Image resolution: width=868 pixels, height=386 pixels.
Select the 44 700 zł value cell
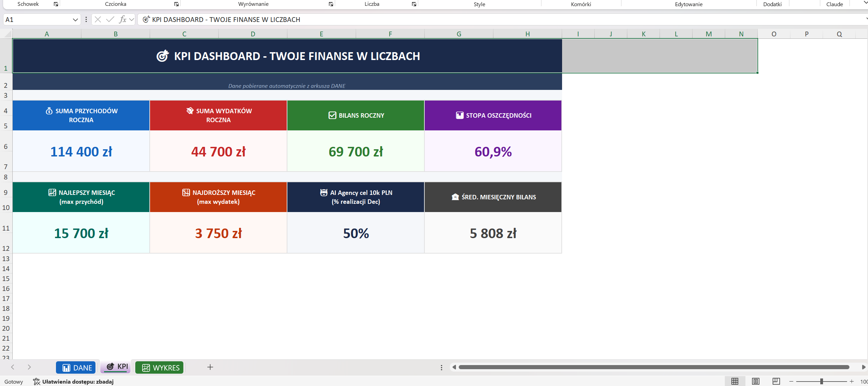tap(218, 151)
